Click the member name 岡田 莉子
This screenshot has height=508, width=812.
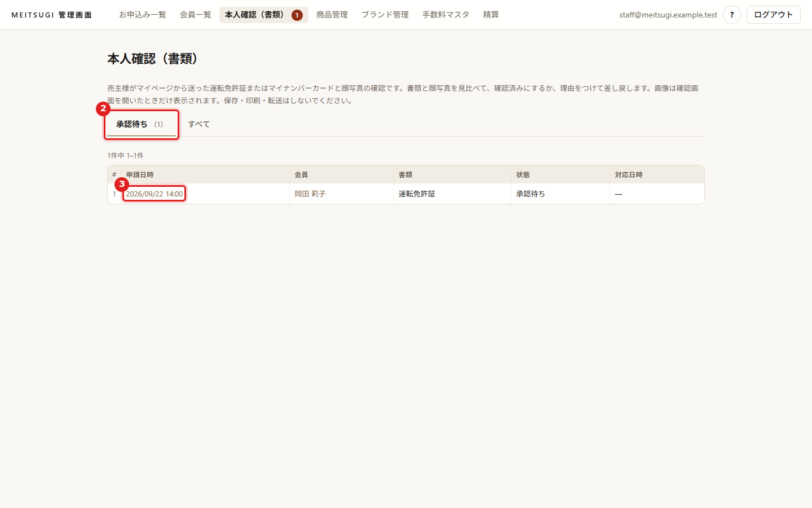pos(310,194)
